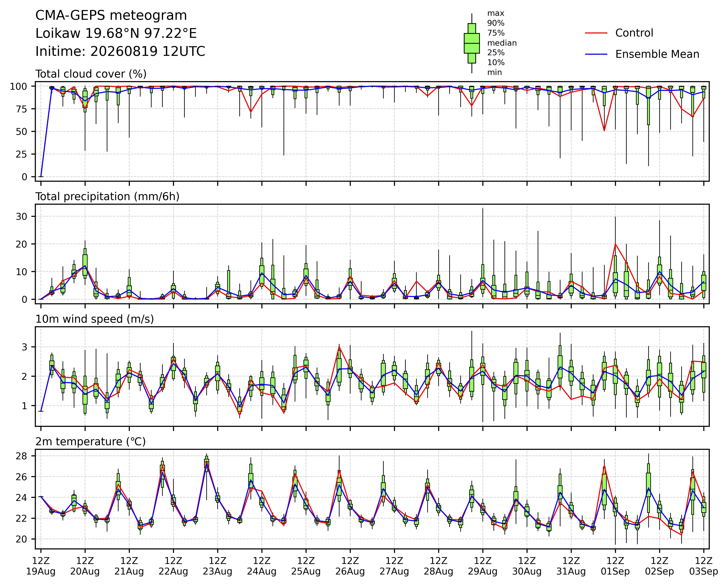Click the Total cloud cover (%) panel title
728x586 pixels.
click(91, 74)
